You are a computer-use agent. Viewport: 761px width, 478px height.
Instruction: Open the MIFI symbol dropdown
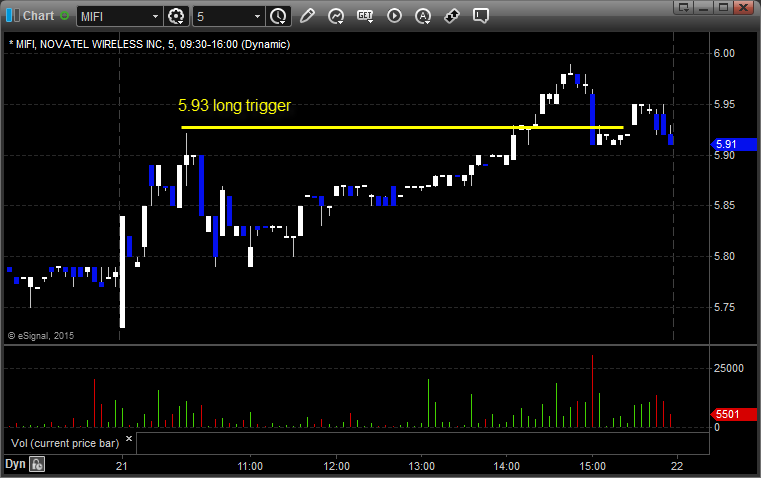155,16
